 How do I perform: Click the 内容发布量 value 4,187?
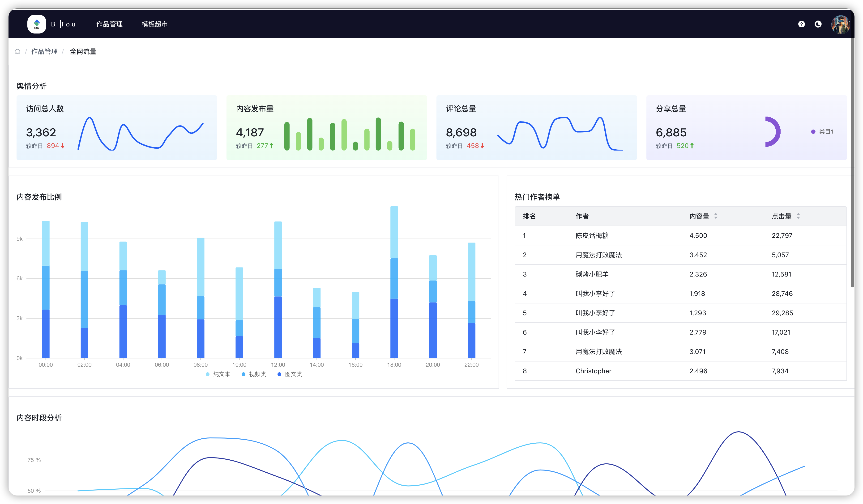coord(250,132)
